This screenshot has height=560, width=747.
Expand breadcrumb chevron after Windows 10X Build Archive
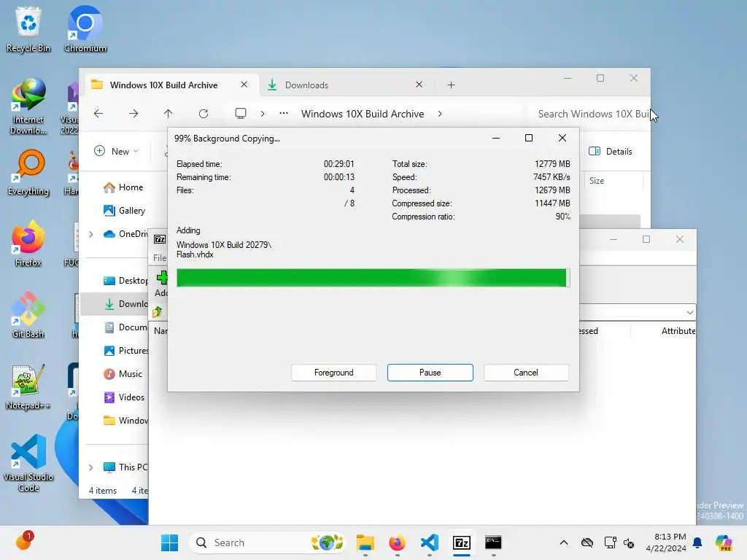pyautogui.click(x=440, y=113)
